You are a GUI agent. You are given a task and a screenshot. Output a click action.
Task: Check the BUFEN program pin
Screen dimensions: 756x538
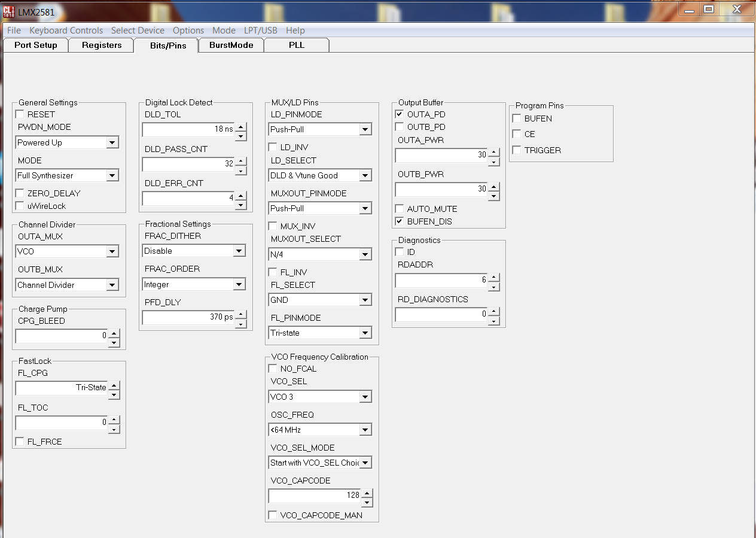(517, 118)
